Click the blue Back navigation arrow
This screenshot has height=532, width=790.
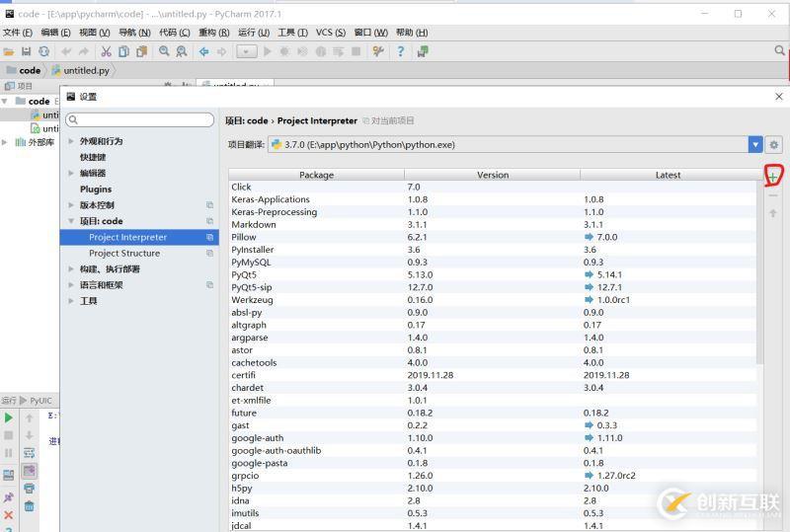coord(204,51)
